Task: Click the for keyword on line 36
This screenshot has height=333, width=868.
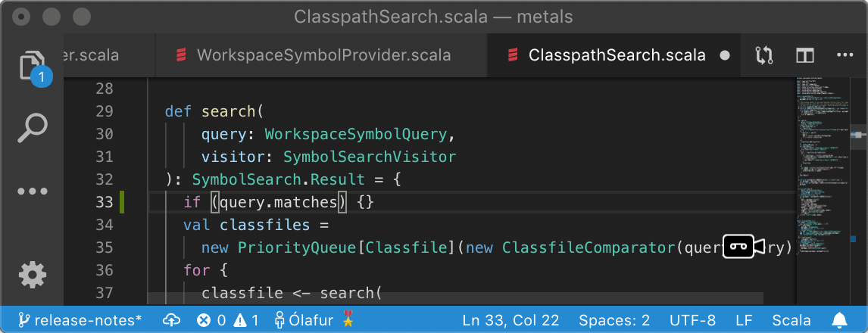Action: [196, 270]
